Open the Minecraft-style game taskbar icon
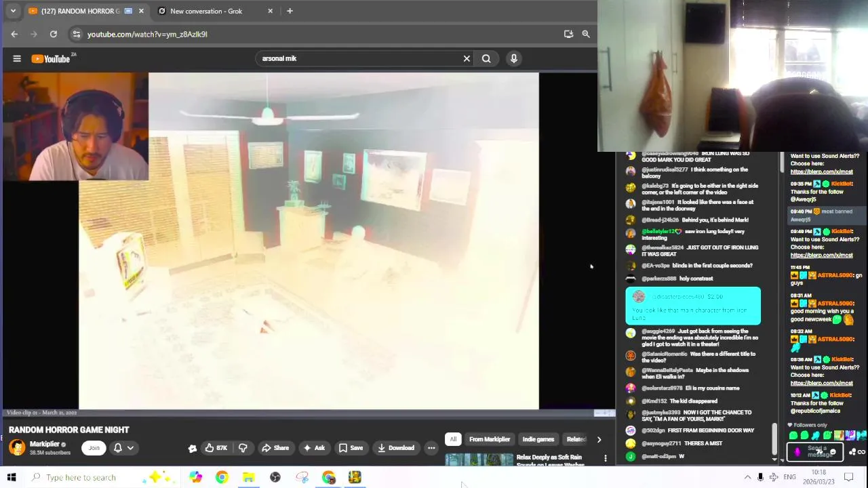 tap(355, 477)
